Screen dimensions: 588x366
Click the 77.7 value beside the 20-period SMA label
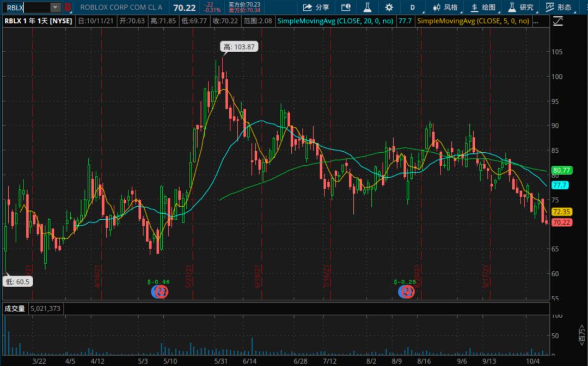405,21
